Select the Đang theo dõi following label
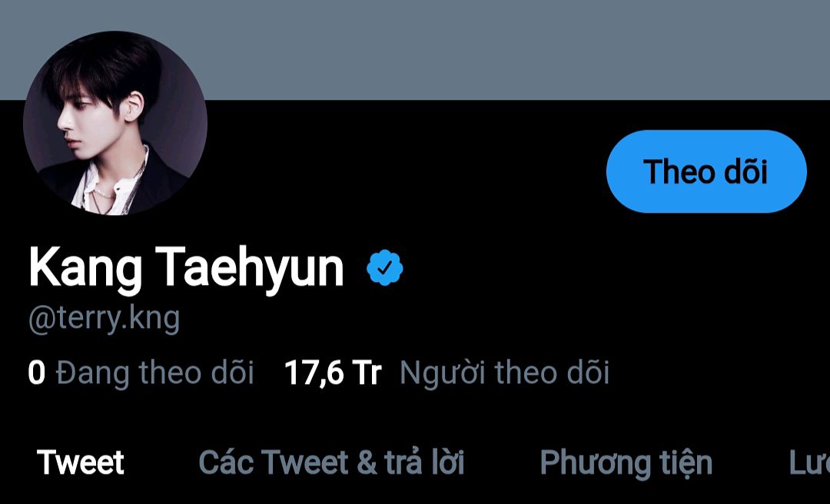 point(155,372)
